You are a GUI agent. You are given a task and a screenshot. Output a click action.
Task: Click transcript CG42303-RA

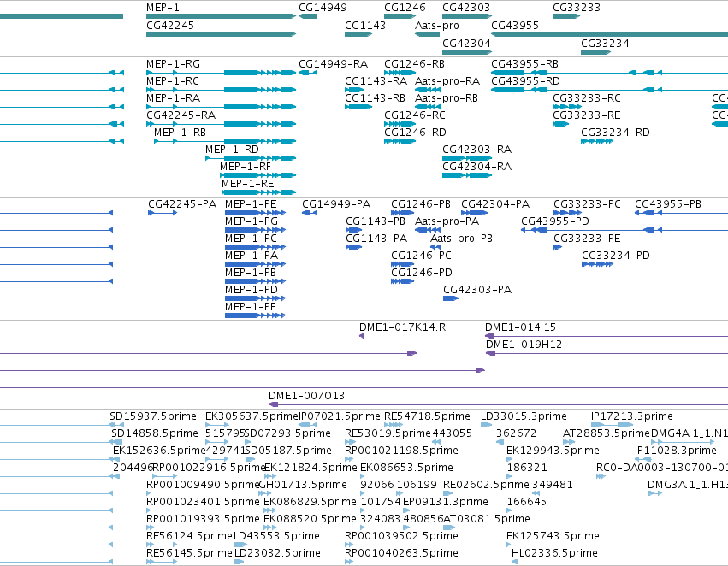point(467,158)
